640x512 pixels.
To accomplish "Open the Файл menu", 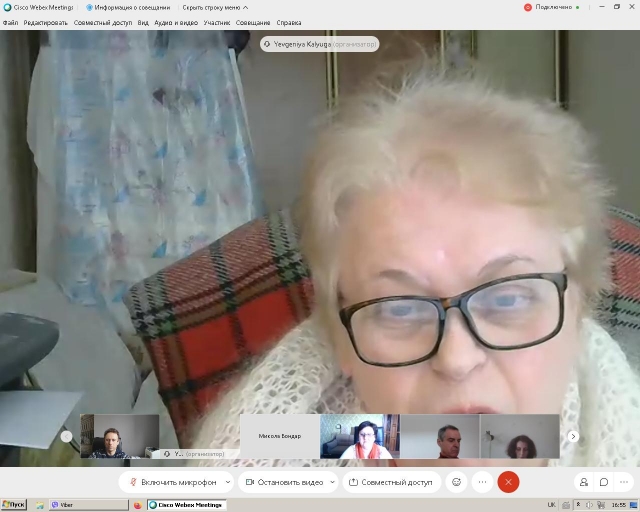I will (x=10, y=23).
